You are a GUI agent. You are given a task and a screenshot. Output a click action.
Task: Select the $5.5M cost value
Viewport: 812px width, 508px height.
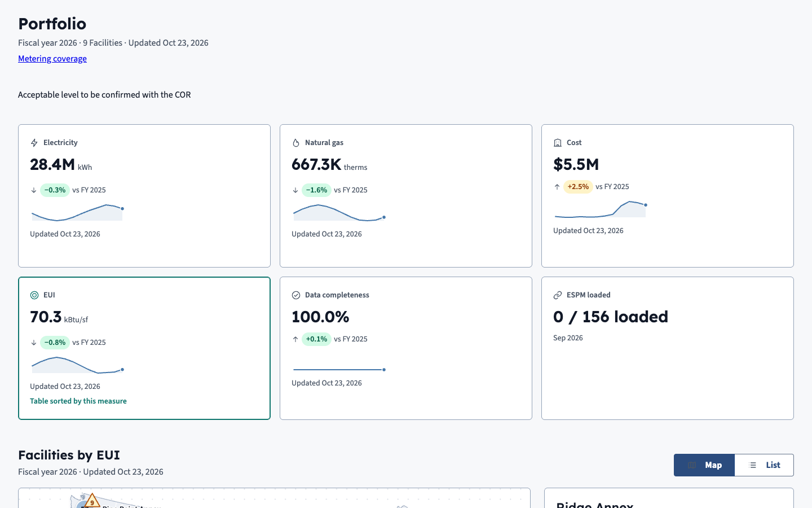tap(576, 164)
